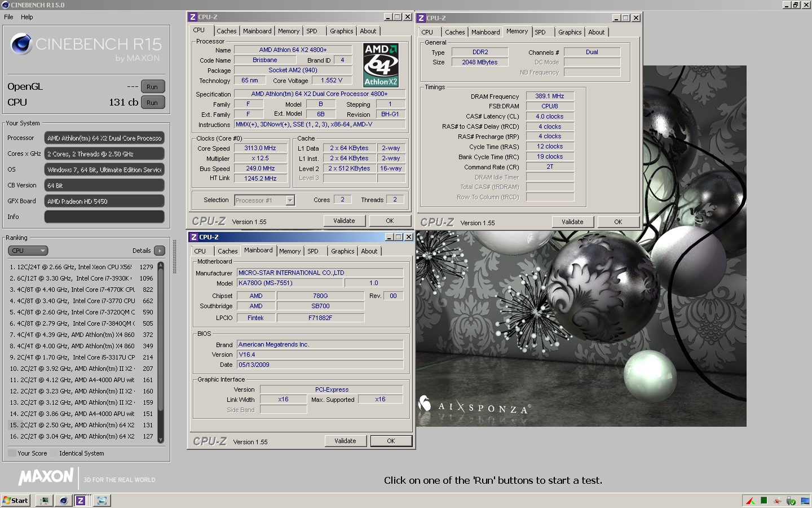Select About tab in CPU-Z Mainboard window
Screen dimensions: 812x508
click(369, 251)
